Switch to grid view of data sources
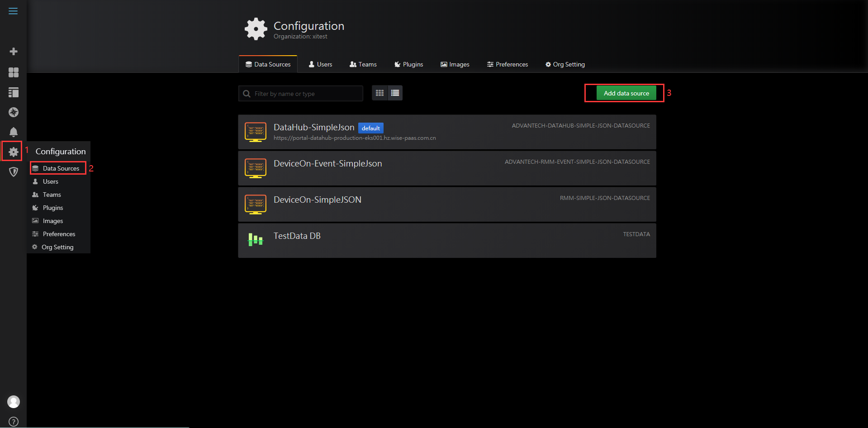Image resolution: width=868 pixels, height=428 pixels. [x=379, y=93]
